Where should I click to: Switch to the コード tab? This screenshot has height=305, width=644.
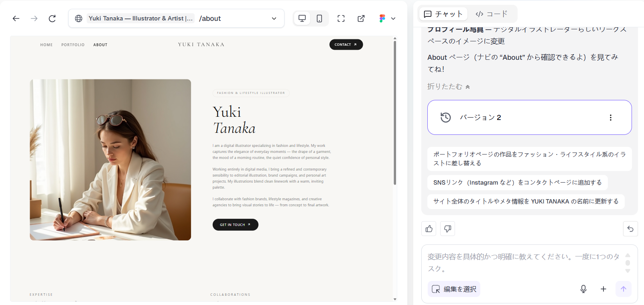(x=492, y=14)
